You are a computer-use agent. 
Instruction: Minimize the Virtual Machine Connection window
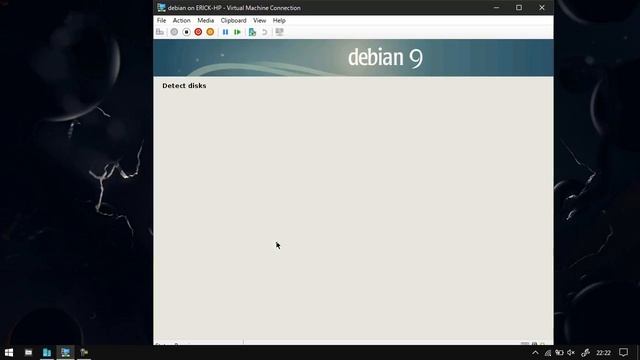coord(496,8)
